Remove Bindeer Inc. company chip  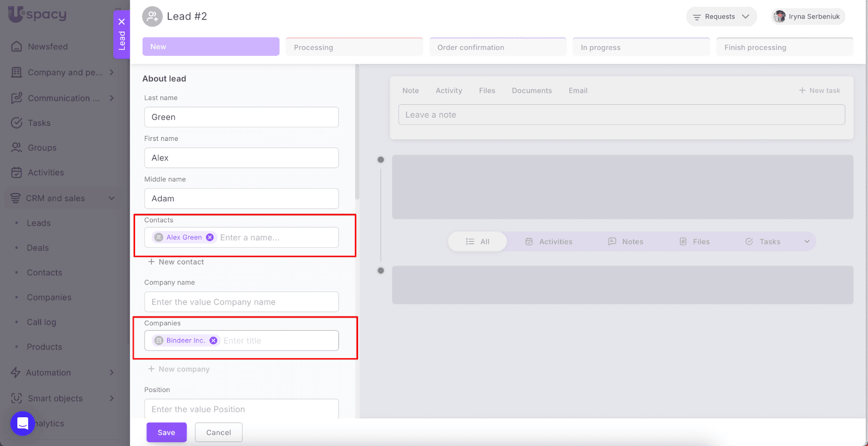[213, 340]
